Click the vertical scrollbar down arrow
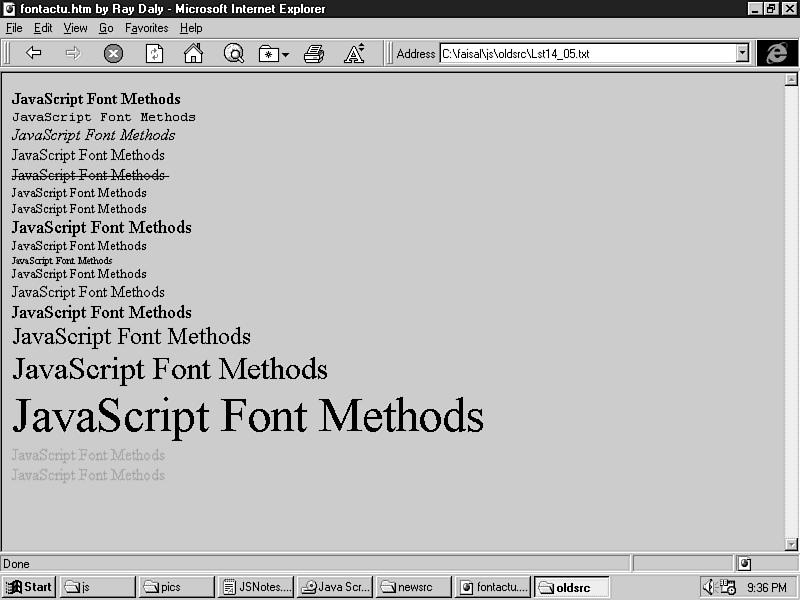800x600 pixels. click(x=791, y=544)
